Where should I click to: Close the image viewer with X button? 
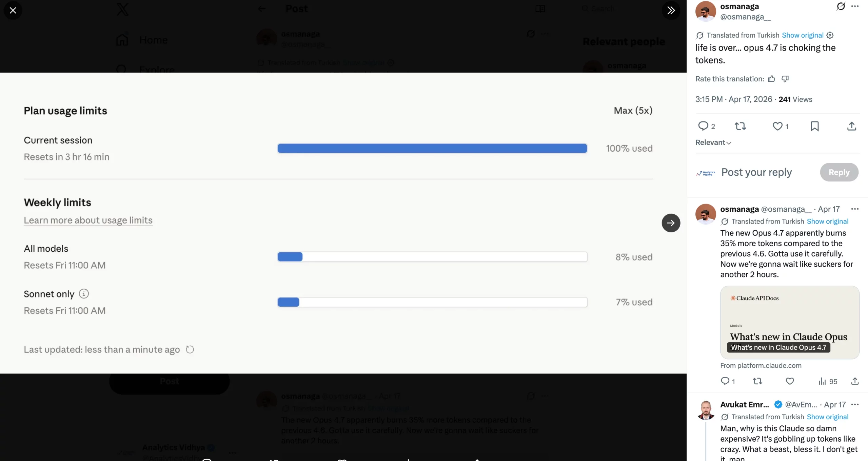pos(13,11)
